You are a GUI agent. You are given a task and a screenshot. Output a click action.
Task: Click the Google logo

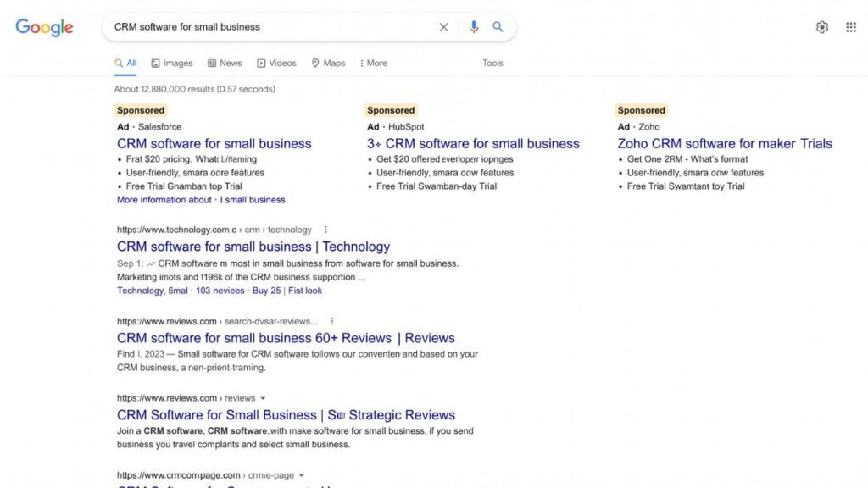coord(44,27)
